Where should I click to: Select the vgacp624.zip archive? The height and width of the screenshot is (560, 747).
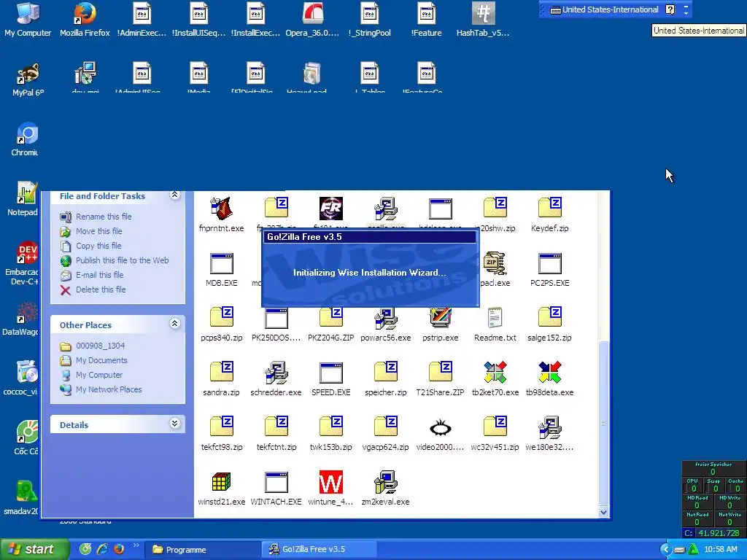click(x=386, y=427)
